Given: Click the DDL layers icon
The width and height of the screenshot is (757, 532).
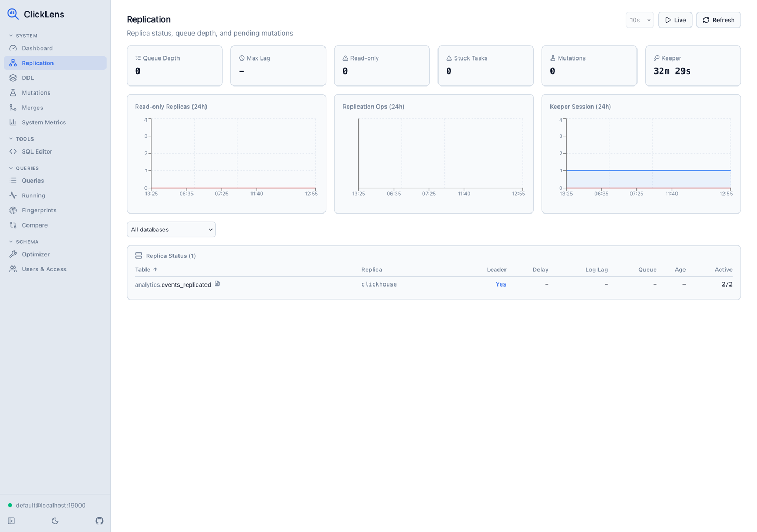Looking at the screenshot, I should [x=13, y=78].
